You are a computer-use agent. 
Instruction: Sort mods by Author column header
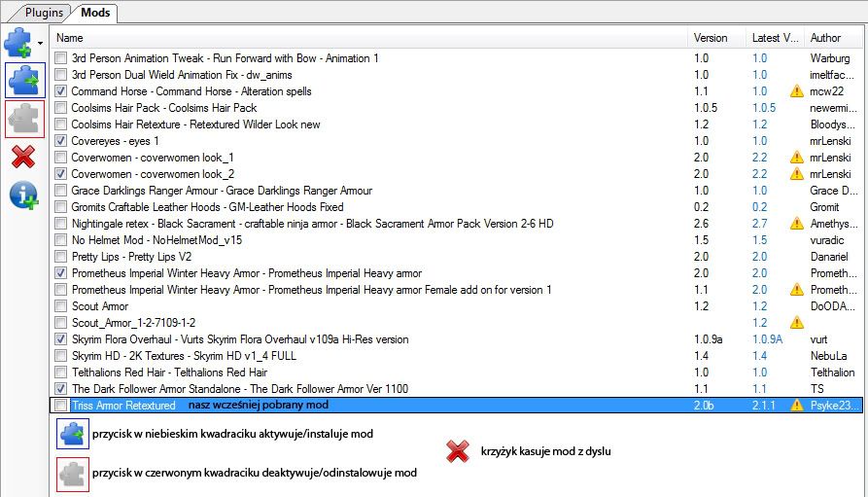pyautogui.click(x=833, y=38)
